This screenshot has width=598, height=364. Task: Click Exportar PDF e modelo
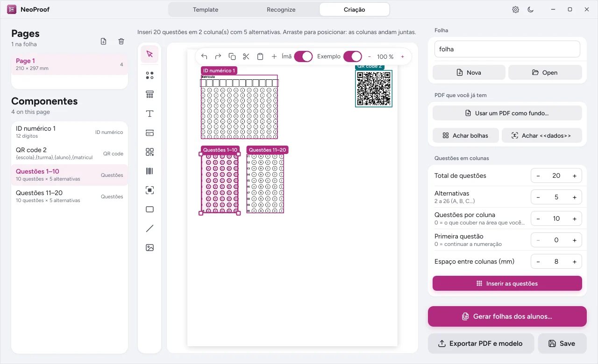click(x=481, y=343)
